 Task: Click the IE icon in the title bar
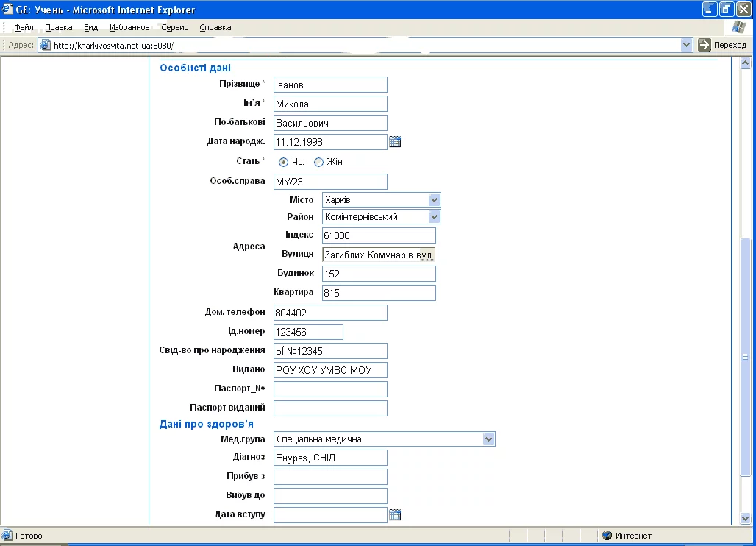coord(8,10)
